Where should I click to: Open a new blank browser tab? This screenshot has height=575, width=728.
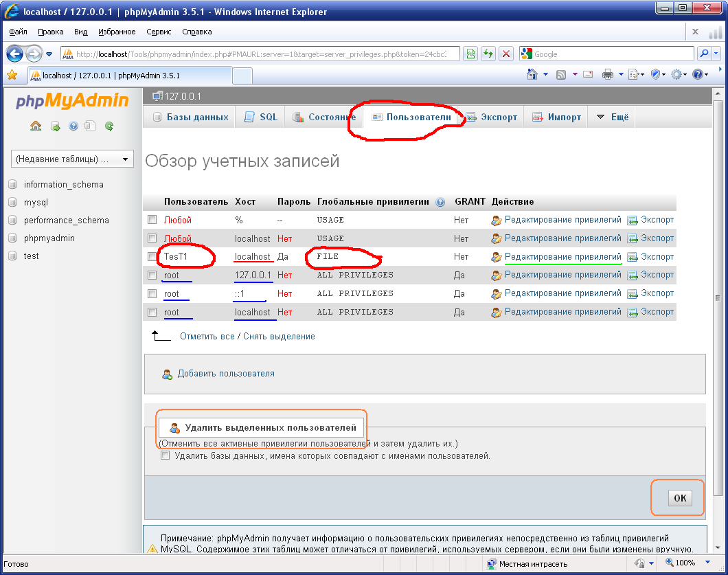tap(242, 76)
